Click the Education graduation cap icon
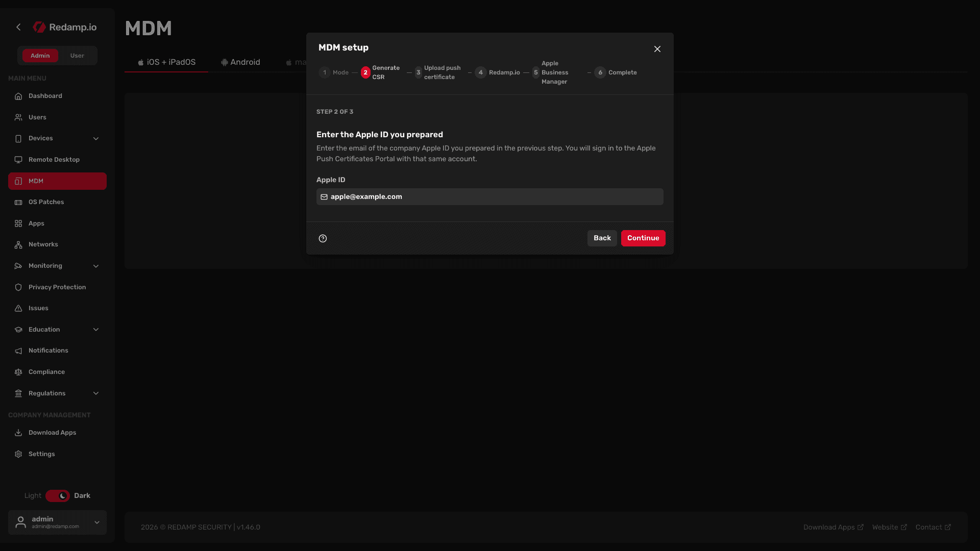Image resolution: width=980 pixels, height=551 pixels. click(18, 330)
